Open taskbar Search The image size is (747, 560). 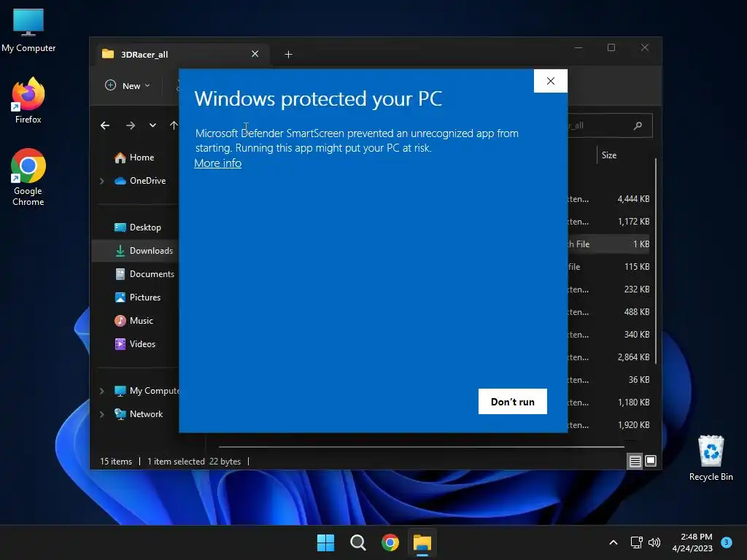357,542
